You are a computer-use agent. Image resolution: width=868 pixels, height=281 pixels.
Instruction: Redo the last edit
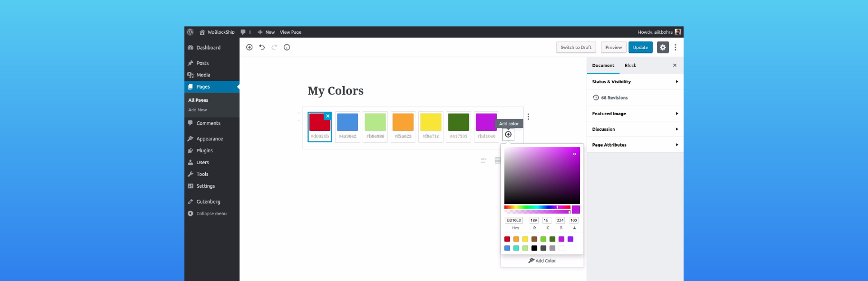tap(274, 47)
